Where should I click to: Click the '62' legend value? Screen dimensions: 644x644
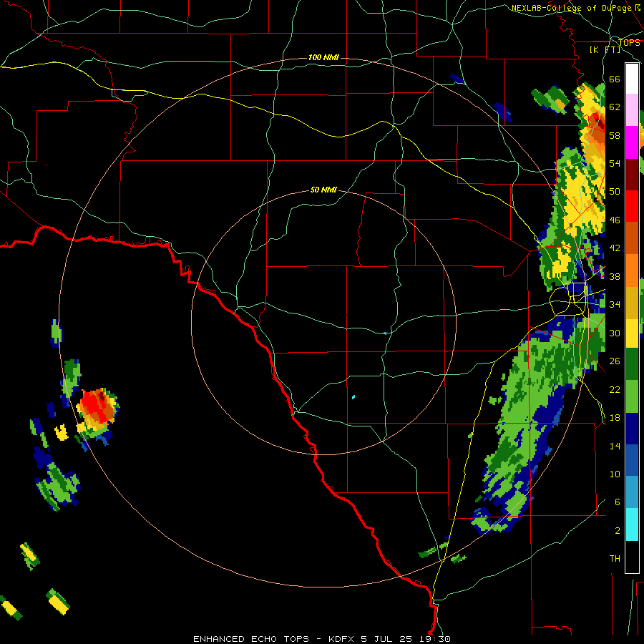(x=615, y=107)
